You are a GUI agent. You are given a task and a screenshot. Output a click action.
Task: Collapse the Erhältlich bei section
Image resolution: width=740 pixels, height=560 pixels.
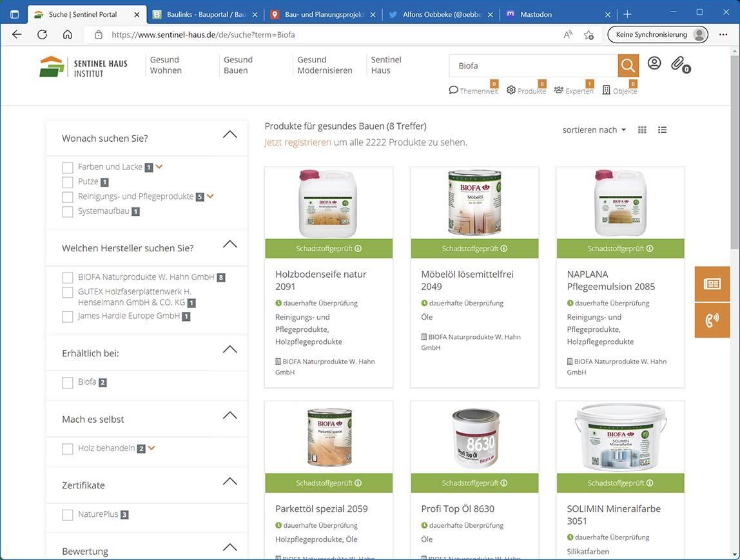point(230,349)
